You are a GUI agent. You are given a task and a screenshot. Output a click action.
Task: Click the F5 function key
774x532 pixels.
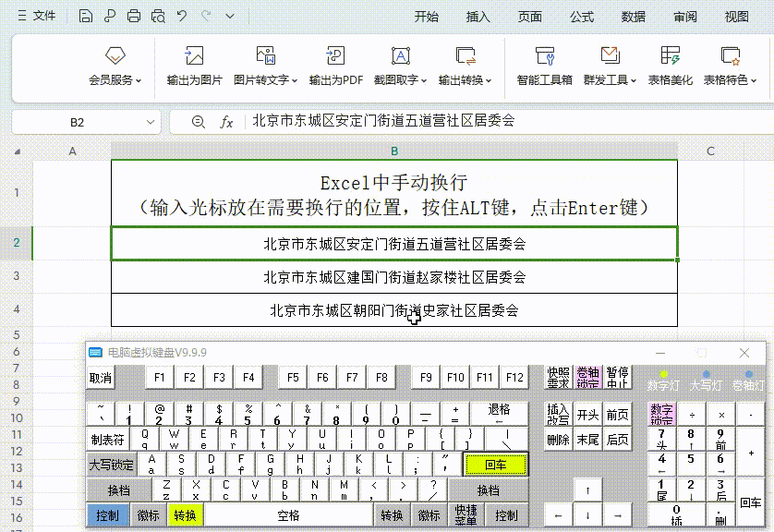[x=293, y=378]
